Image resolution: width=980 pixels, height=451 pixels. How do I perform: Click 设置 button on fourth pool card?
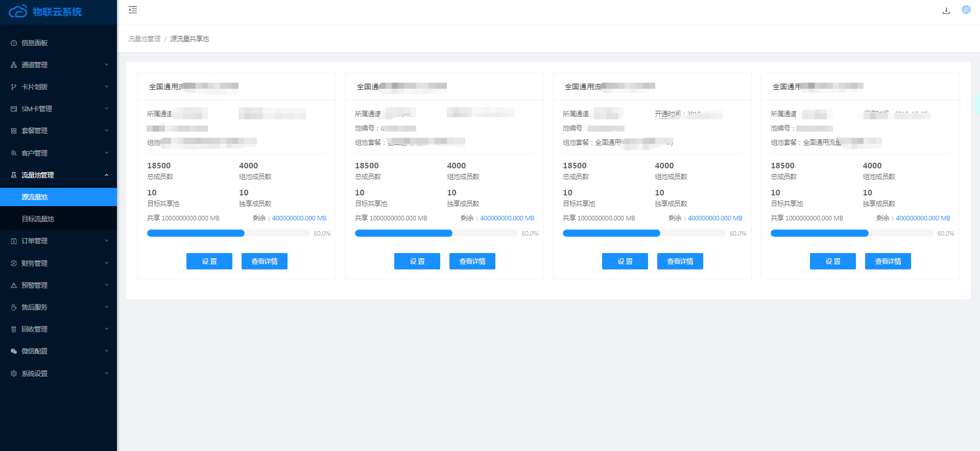[x=833, y=261]
